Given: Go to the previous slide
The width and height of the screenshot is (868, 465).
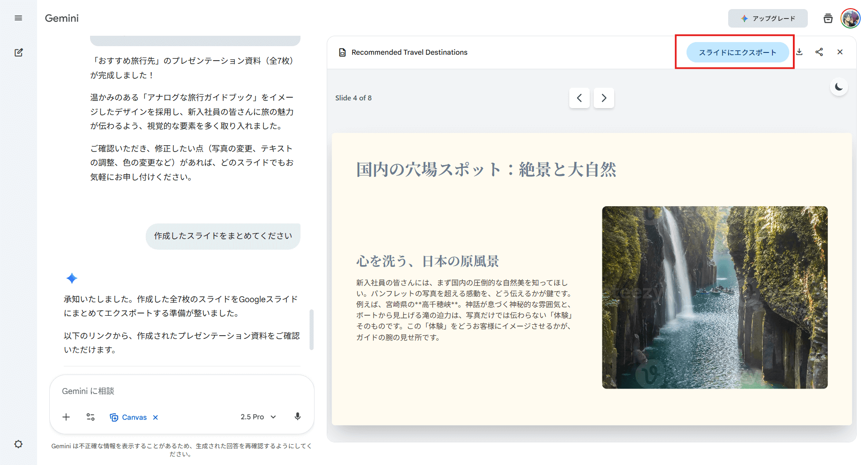Looking at the screenshot, I should click(x=579, y=98).
